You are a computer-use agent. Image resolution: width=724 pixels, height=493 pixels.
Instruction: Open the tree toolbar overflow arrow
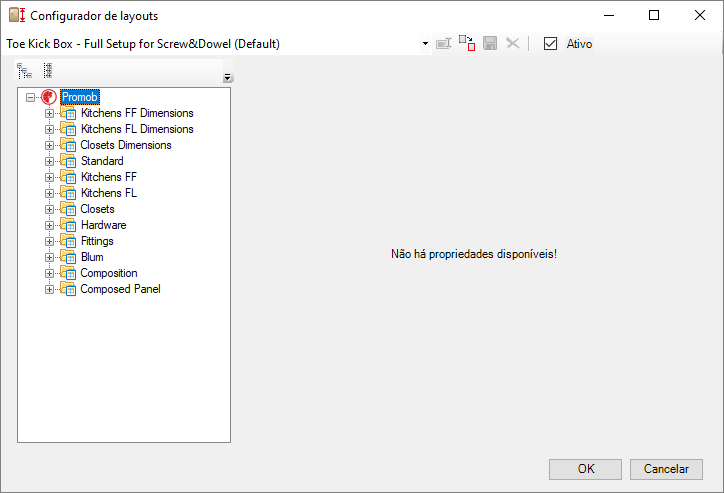[x=227, y=77]
